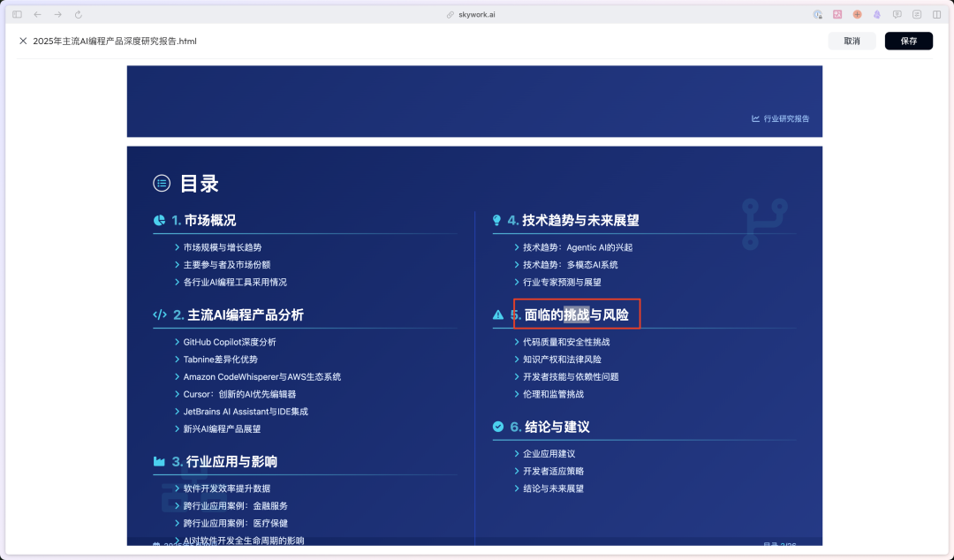Open the chat bubble toolbar icon
Screen dimensions: 954x560
(x=897, y=15)
